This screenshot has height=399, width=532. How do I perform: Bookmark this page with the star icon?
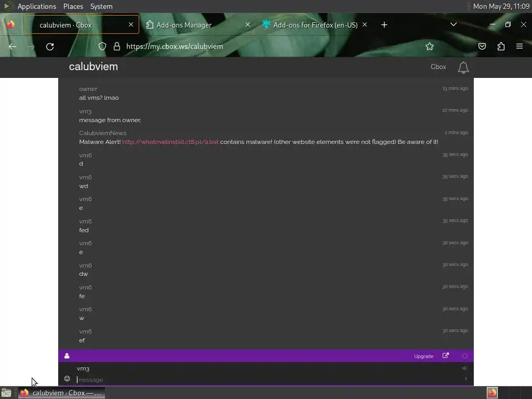coord(430,46)
